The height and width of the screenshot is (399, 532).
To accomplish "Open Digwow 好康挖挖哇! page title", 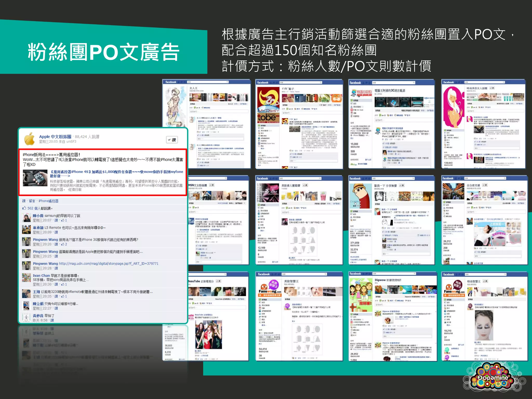I will (x=388, y=280).
